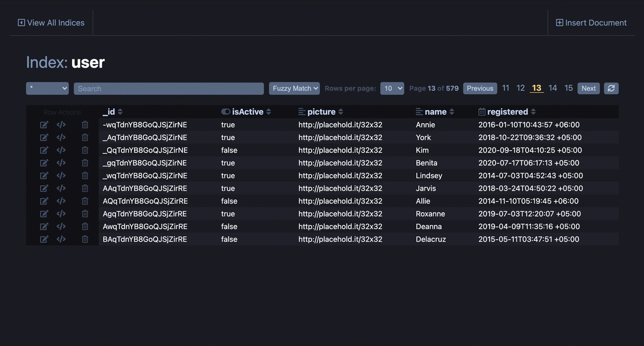Click inside the Search field
The image size is (644, 346).
point(168,88)
